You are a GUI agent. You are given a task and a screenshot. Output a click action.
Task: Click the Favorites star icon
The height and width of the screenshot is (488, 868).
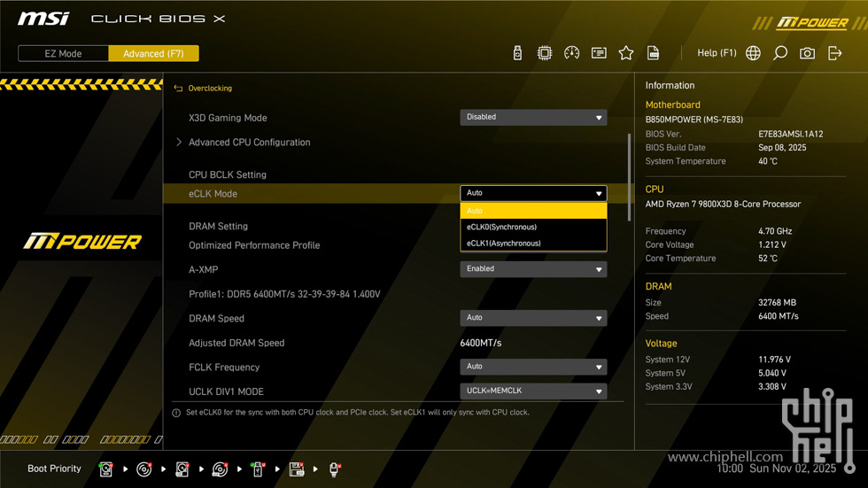click(626, 53)
